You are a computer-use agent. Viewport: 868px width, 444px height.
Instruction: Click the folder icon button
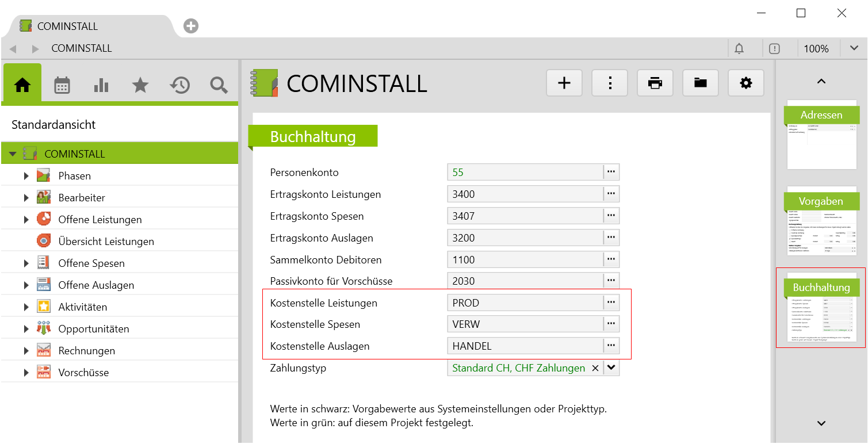(x=700, y=83)
